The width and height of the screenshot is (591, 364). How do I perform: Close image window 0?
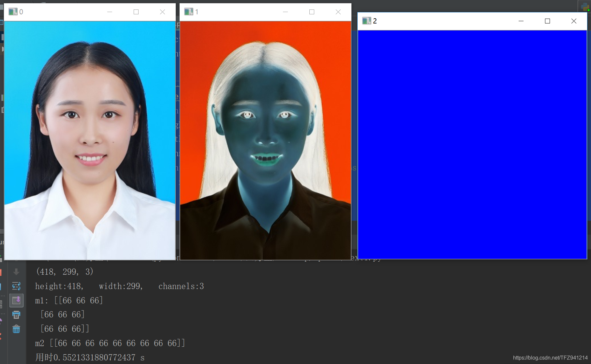[162, 12]
